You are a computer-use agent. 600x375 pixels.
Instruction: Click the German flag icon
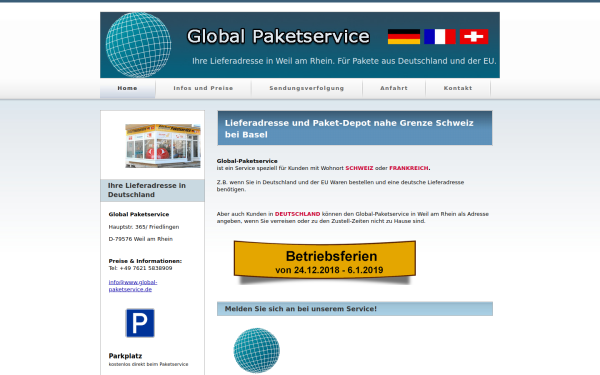pyautogui.click(x=404, y=37)
